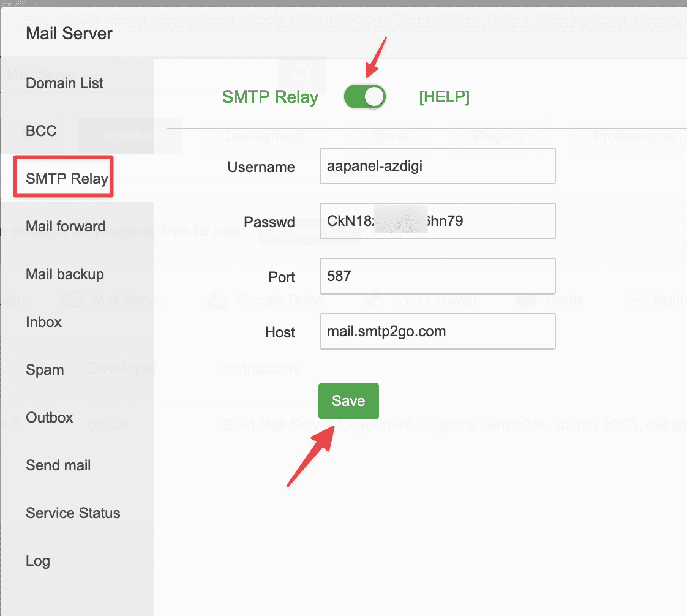This screenshot has height=616, width=687.
Task: Open the [HELP] link
Action: point(444,97)
